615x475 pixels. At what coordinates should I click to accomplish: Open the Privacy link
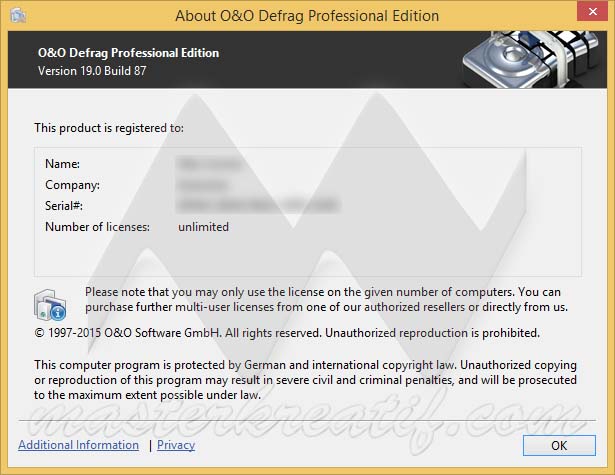176,445
